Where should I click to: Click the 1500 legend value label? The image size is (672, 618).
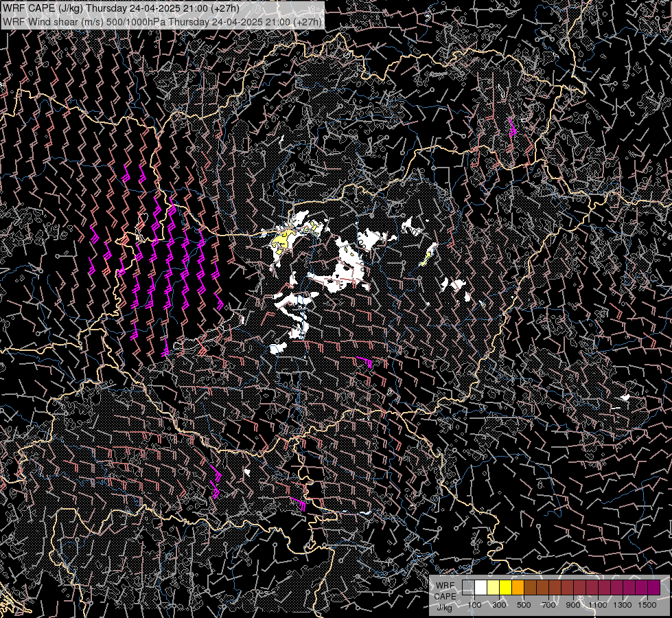[x=647, y=605]
